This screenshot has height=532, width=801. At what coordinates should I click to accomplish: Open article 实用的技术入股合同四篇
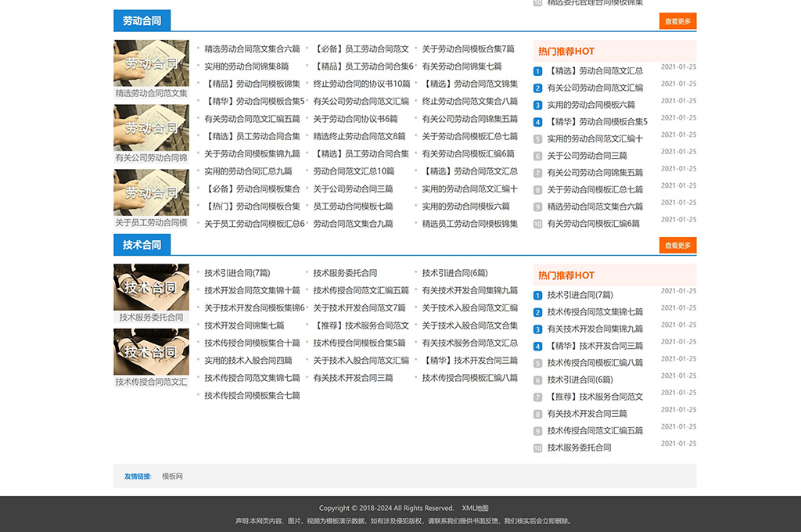(248, 361)
